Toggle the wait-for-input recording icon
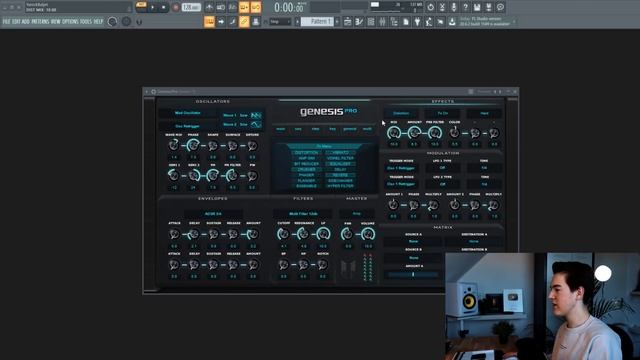 point(221,7)
